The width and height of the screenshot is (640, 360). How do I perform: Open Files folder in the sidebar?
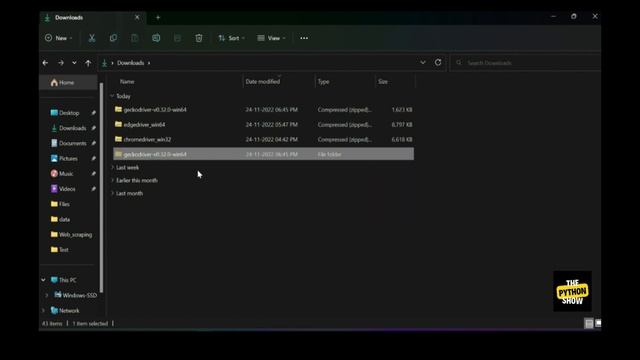pos(64,204)
